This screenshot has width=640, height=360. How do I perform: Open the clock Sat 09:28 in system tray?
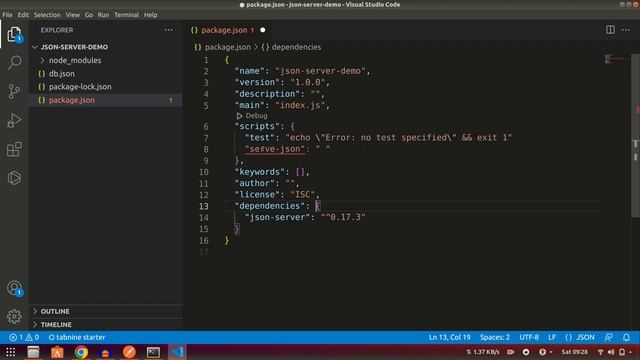click(574, 352)
